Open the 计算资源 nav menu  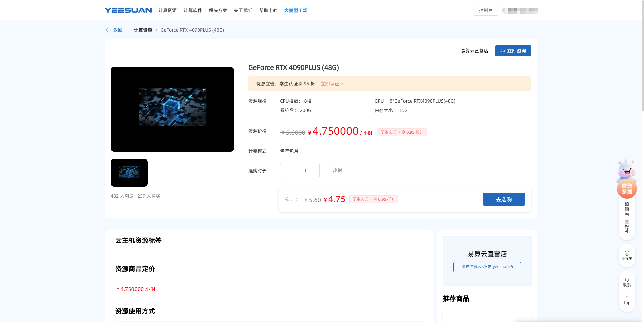(167, 11)
